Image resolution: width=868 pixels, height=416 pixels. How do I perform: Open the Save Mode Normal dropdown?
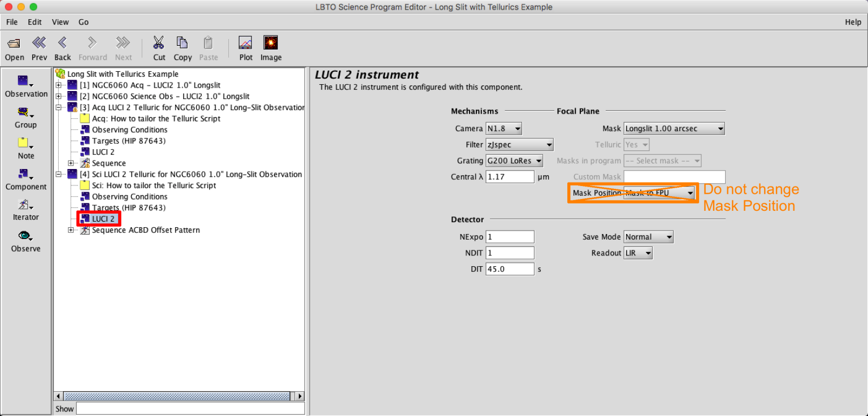[648, 237]
